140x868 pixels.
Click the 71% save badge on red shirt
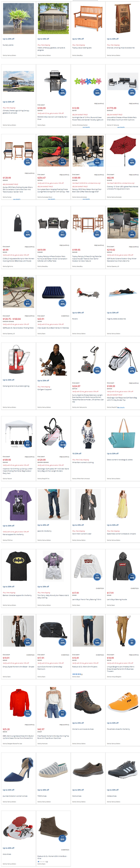[x=28, y=714]
